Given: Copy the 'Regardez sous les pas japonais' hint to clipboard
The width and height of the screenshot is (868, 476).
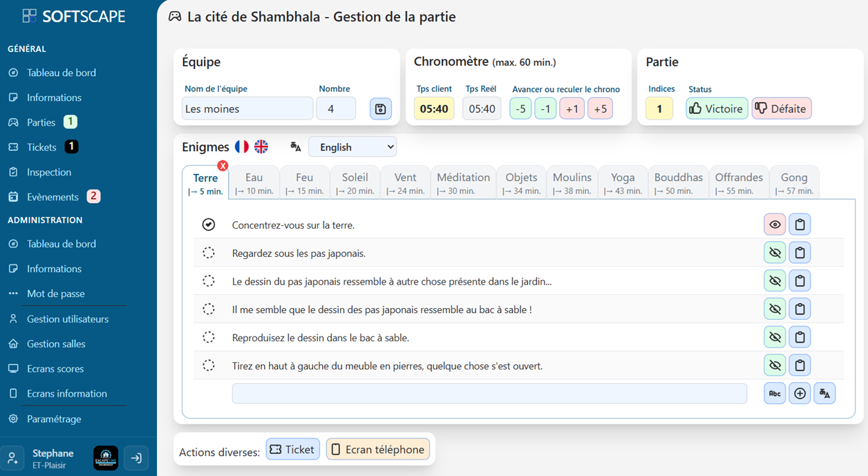Looking at the screenshot, I should [x=800, y=253].
